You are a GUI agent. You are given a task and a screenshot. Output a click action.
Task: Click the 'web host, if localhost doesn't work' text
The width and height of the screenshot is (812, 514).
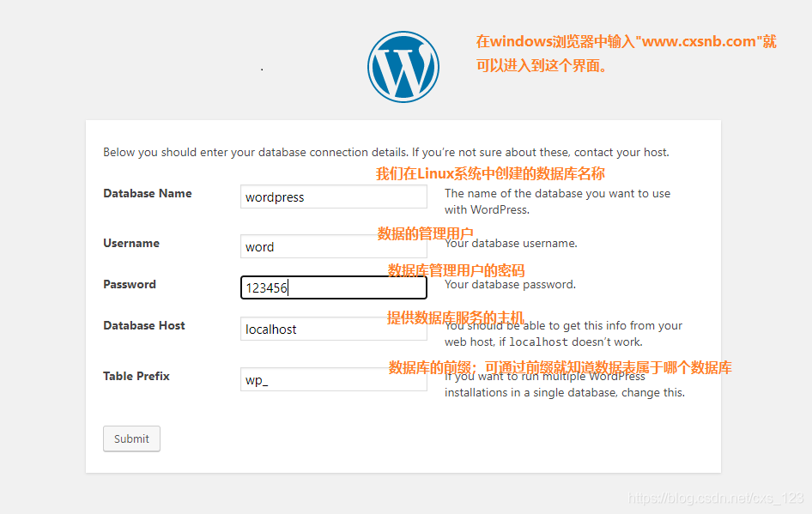point(543,342)
